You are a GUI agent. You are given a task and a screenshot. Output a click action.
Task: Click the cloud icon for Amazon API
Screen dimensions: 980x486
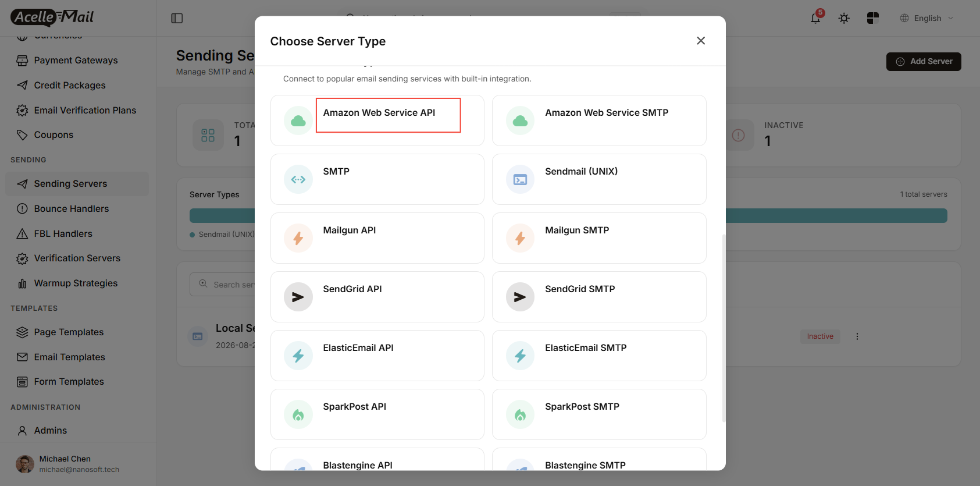pos(298,120)
